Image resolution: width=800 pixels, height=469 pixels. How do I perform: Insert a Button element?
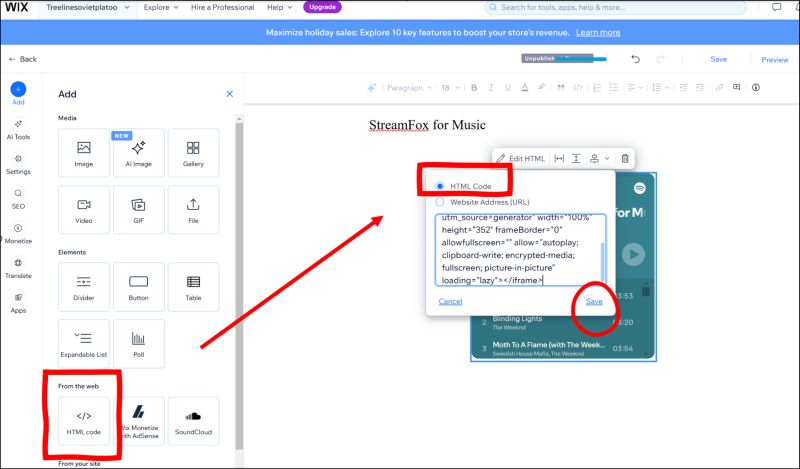[139, 287]
